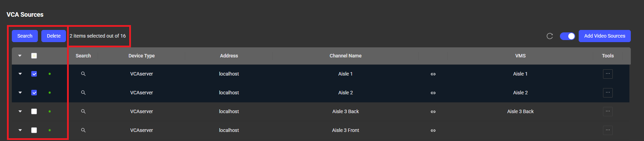Click the Add Video Sources button
The width and height of the screenshot is (644, 141).
click(604, 36)
